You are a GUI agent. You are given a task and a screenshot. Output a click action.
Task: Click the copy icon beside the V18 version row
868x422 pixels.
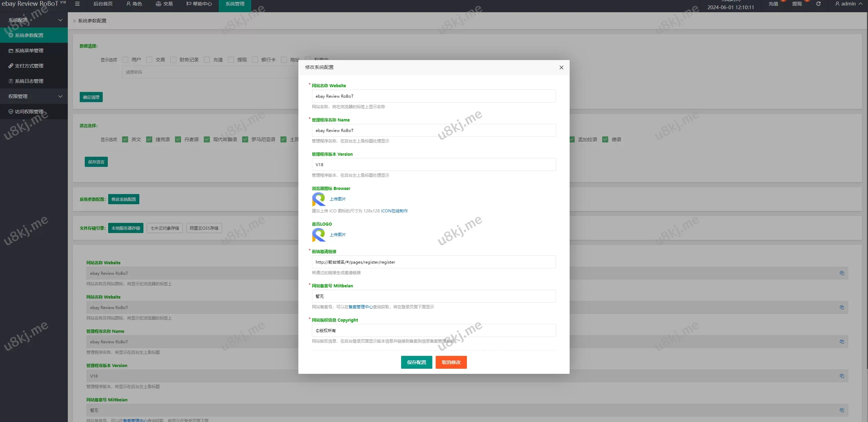(842, 376)
